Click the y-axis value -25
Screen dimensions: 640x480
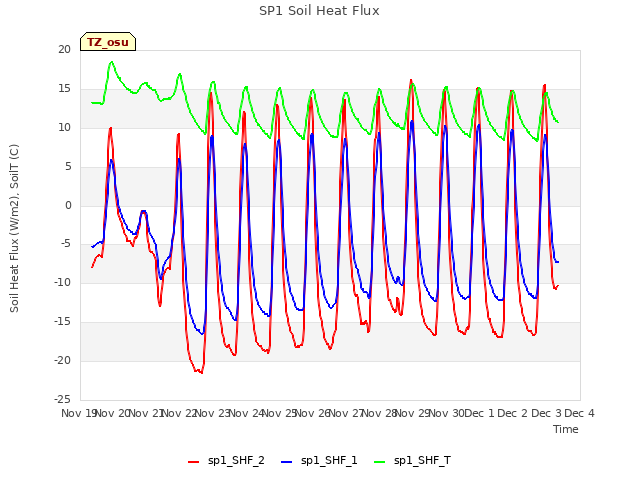(62, 399)
